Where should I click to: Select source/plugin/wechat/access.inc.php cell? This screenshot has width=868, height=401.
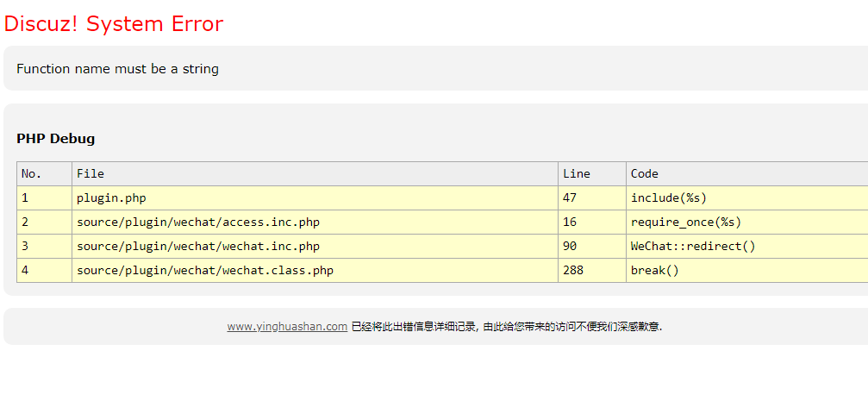coord(315,222)
